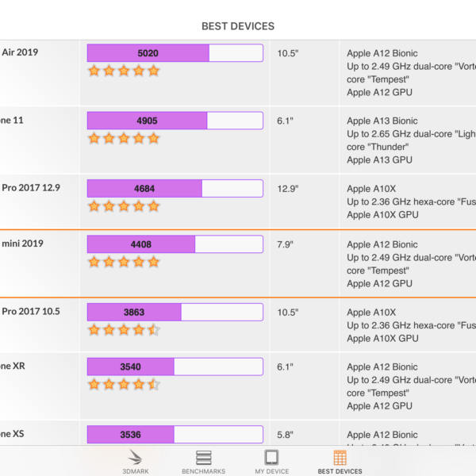Open the My Device tablet icon
This screenshot has width=476, height=476.
point(271,458)
